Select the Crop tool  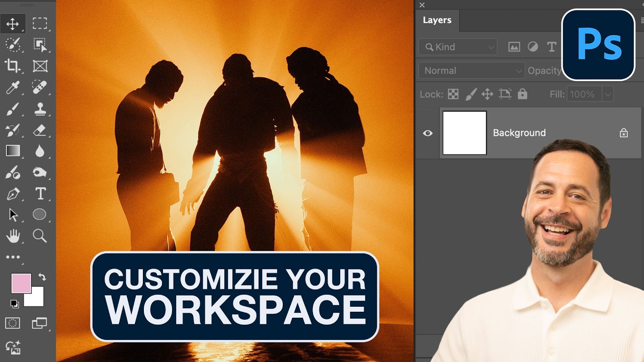click(13, 66)
